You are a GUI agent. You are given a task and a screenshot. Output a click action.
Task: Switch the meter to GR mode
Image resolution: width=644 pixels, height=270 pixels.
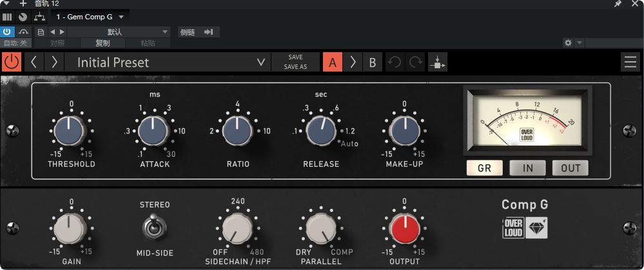click(485, 168)
